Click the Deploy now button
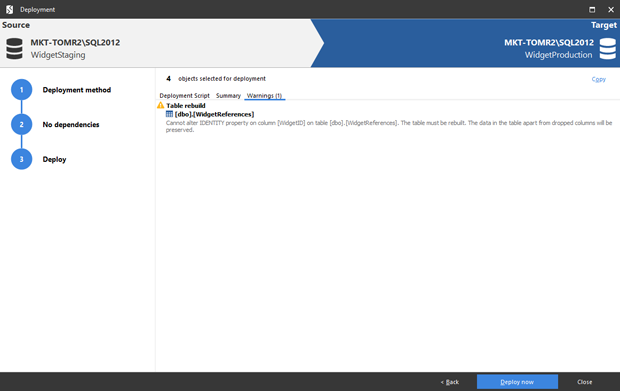 (x=517, y=382)
